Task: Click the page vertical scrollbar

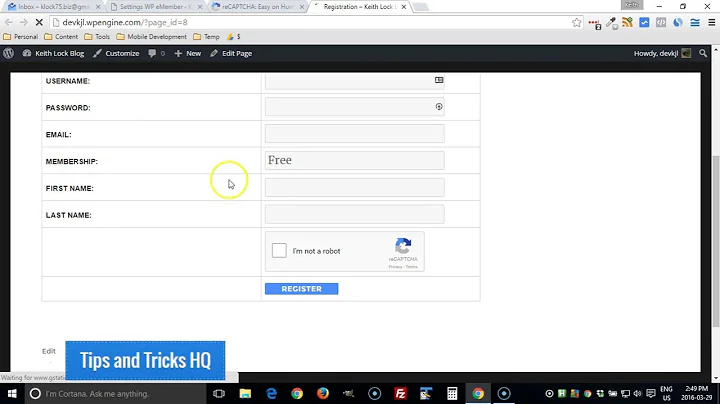Action: point(715,241)
